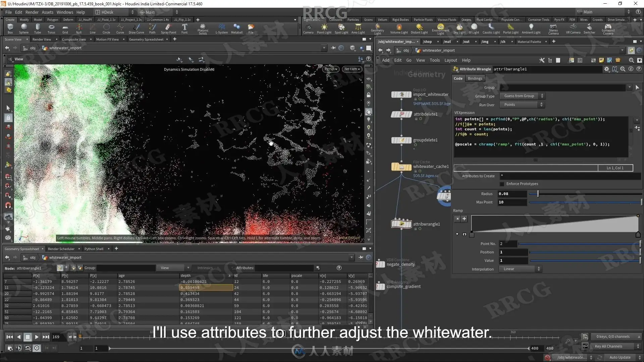
Task: Toggle the real-time playback clock button
Action: [37, 348]
